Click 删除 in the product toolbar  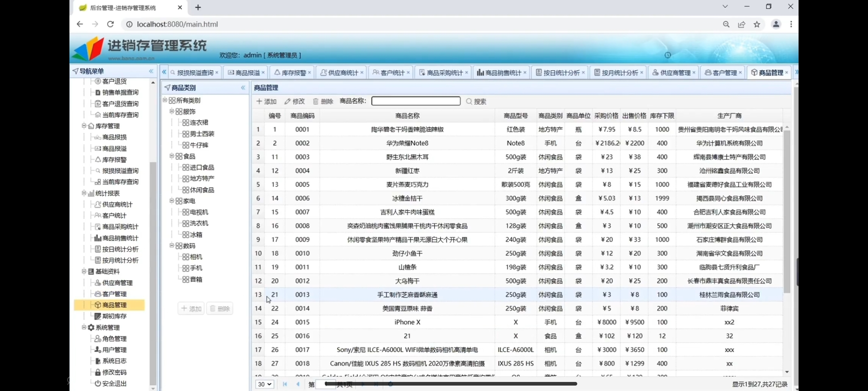pos(323,101)
